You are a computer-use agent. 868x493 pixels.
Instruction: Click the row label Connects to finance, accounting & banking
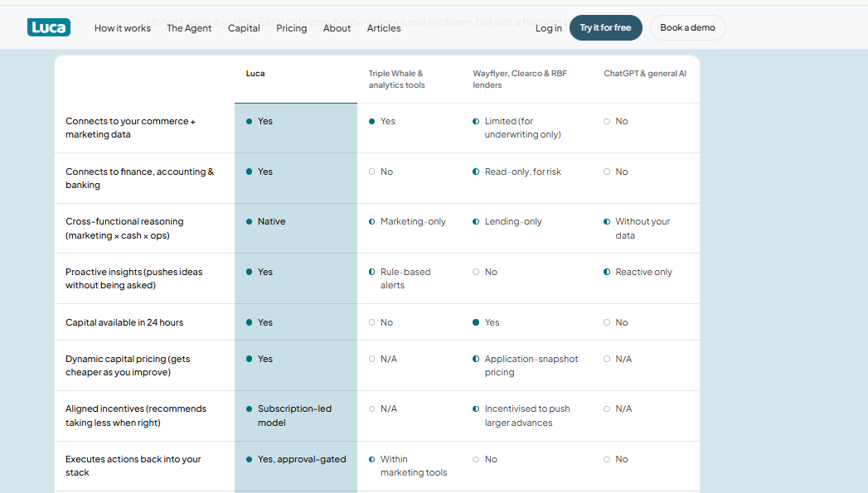point(139,178)
